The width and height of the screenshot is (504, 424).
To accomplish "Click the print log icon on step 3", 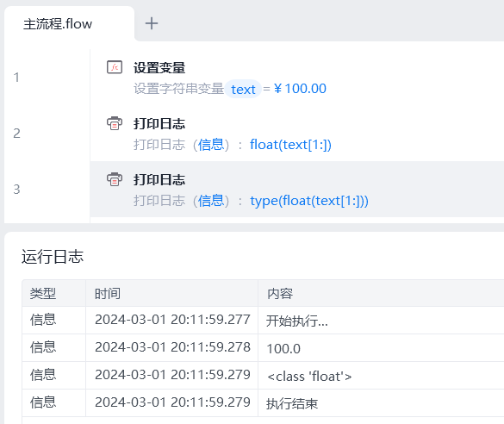I will coord(115,179).
